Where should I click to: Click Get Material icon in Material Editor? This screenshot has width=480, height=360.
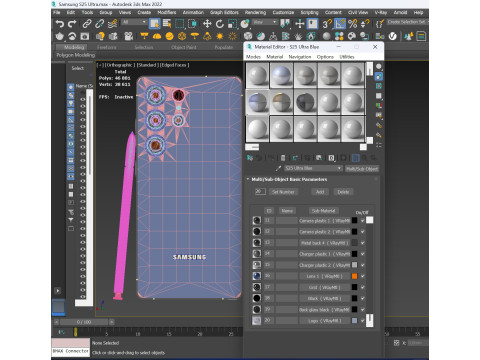pos(250,158)
